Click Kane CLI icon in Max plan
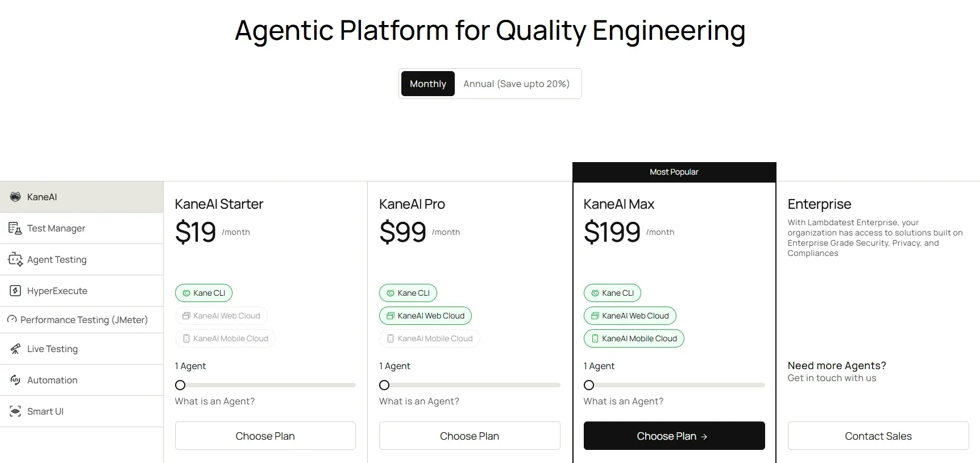The image size is (980, 463). click(595, 293)
